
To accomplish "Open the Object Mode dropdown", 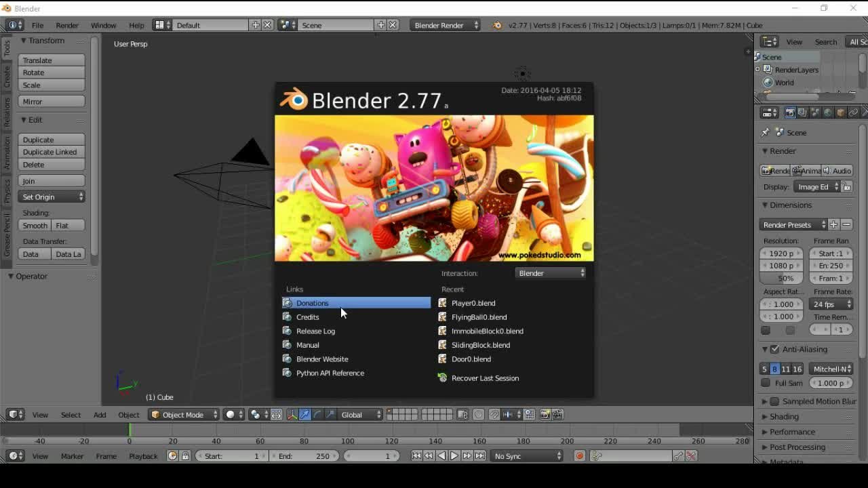I will [183, 414].
